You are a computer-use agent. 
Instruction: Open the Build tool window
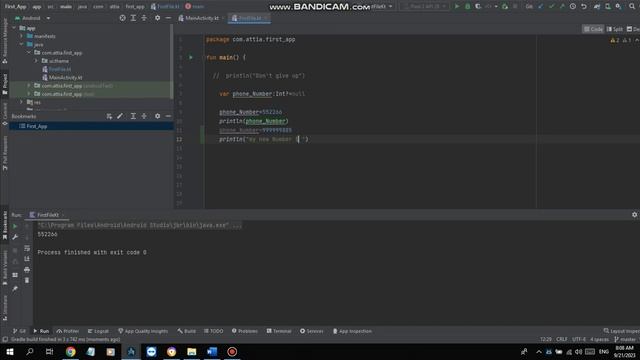tap(187, 331)
